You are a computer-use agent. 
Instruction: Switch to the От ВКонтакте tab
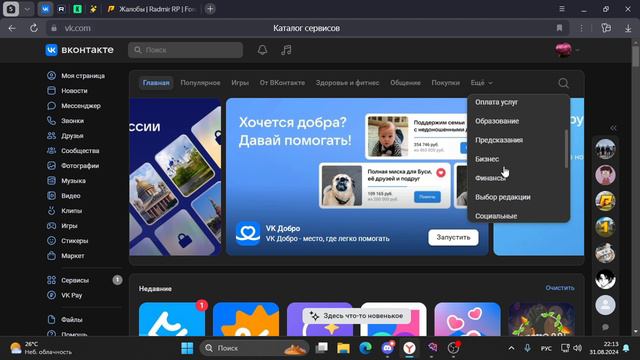tap(282, 83)
